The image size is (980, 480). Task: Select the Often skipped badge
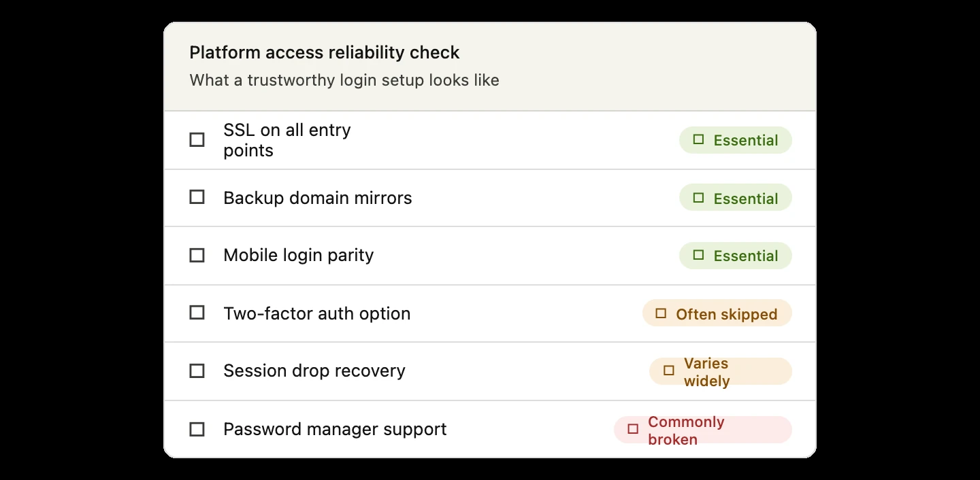point(717,313)
